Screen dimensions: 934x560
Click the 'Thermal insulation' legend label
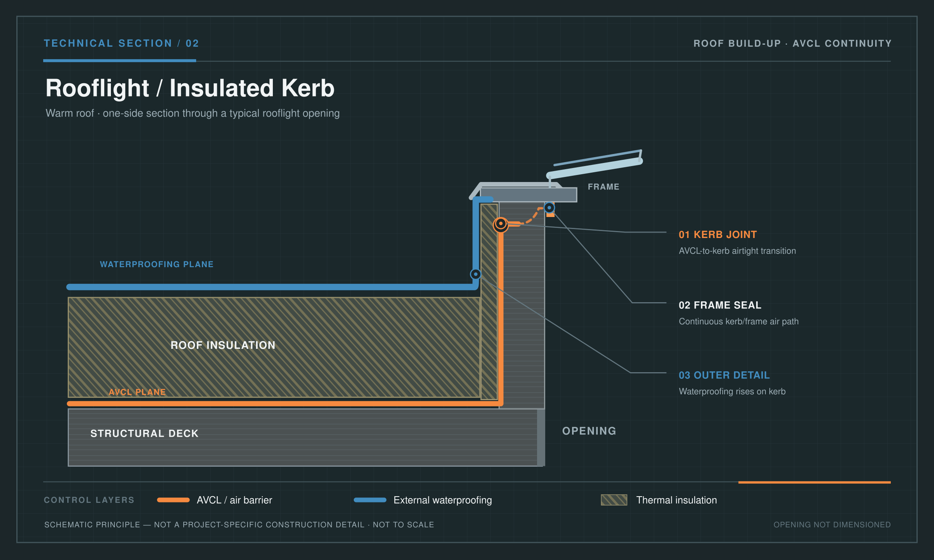[x=676, y=500]
